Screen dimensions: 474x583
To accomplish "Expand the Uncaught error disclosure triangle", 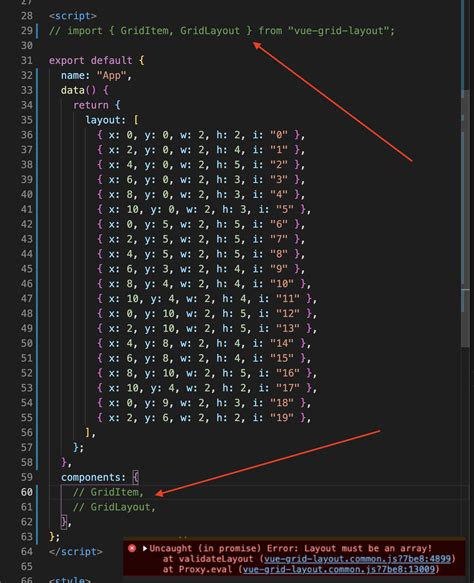I will coord(145,548).
